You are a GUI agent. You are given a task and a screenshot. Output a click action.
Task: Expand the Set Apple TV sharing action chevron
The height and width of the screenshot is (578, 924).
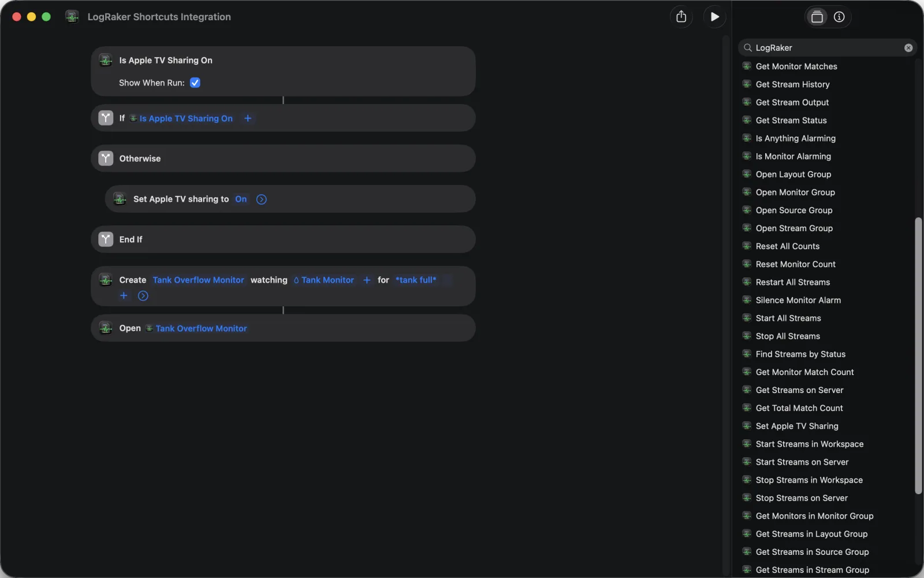(x=262, y=199)
